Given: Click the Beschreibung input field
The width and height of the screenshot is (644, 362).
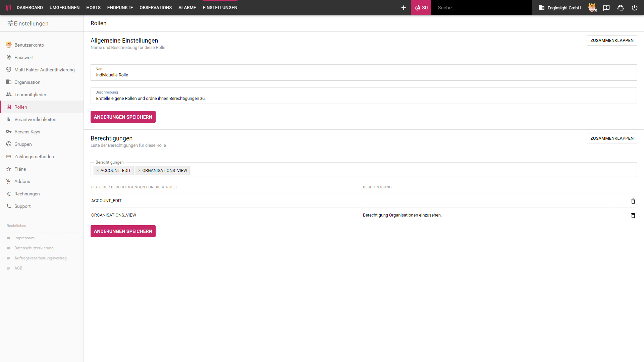Looking at the screenshot, I should coord(363,99).
